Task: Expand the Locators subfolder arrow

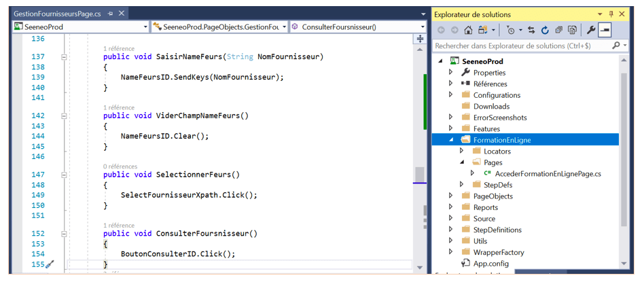Action: [x=461, y=152]
